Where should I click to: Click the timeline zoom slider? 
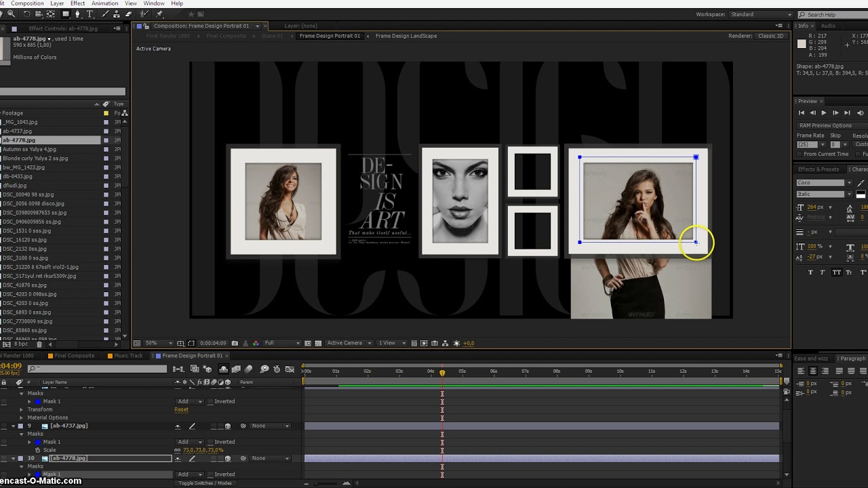tap(325, 483)
